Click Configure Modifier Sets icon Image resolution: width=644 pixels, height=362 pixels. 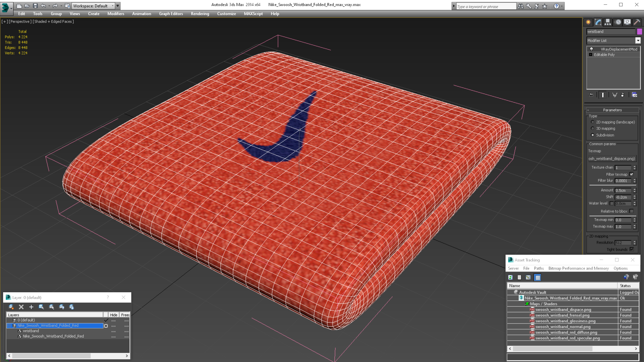635,95
